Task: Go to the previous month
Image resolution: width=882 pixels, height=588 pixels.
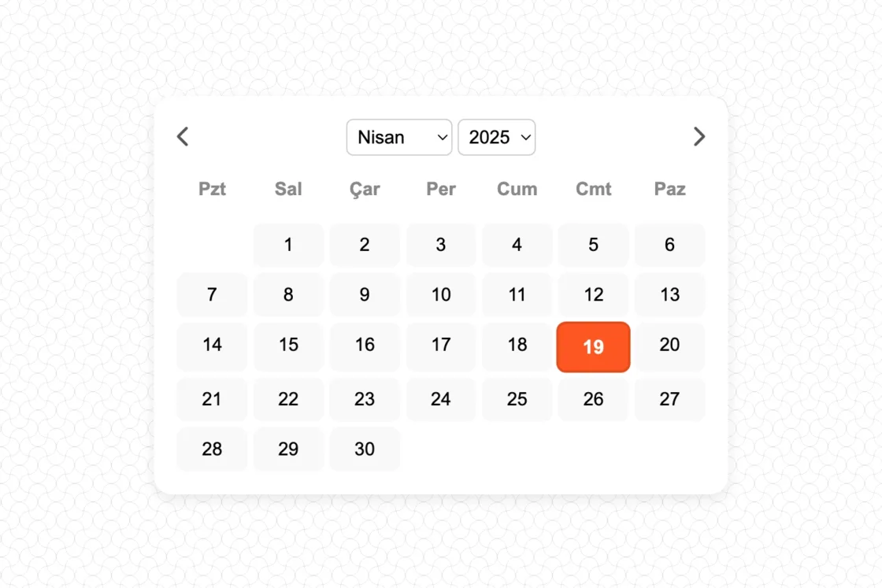Action: tap(183, 137)
